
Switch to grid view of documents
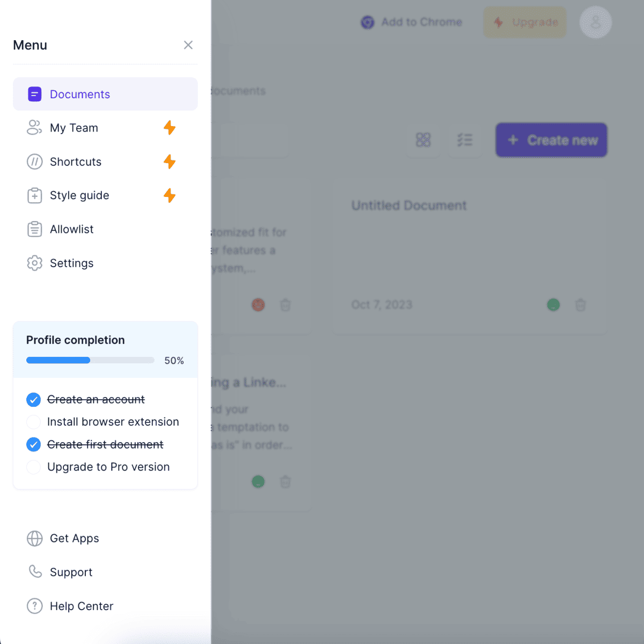pos(423,140)
